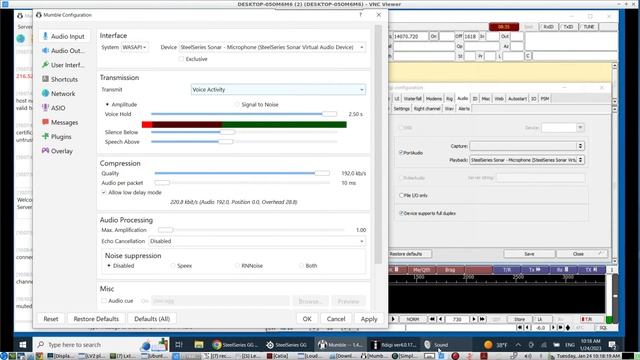
Task: Click the fldigi waterfall fast-rewind arrow button
Action: [432, 319]
